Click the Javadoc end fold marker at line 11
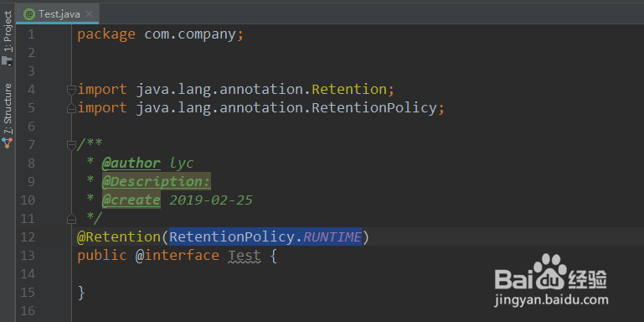 [71, 218]
